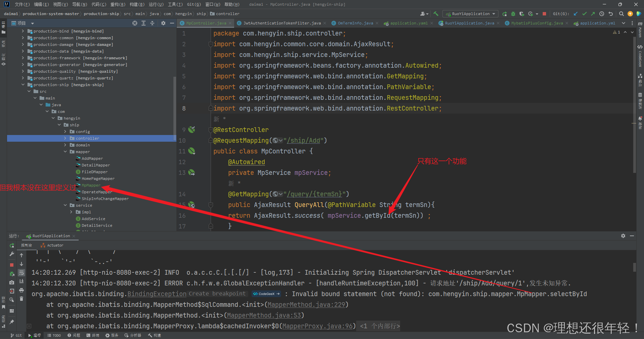
Task: Run with coverage from the top toolbar
Action: 522,14
